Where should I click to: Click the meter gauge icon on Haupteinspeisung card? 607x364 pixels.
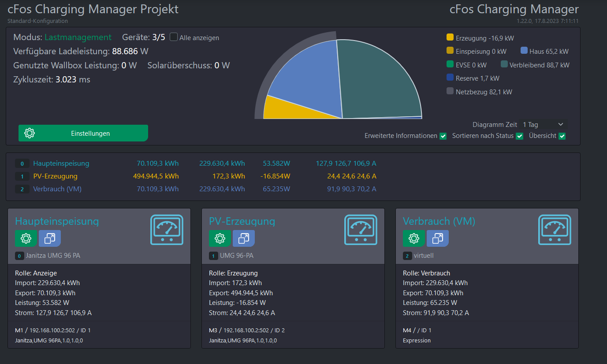(x=167, y=230)
